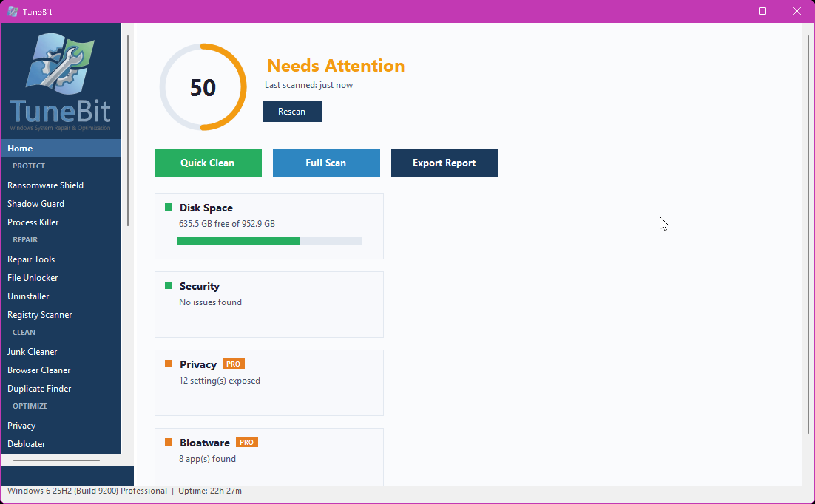Open File Unlocker
The width and height of the screenshot is (815, 504).
[x=61, y=277]
